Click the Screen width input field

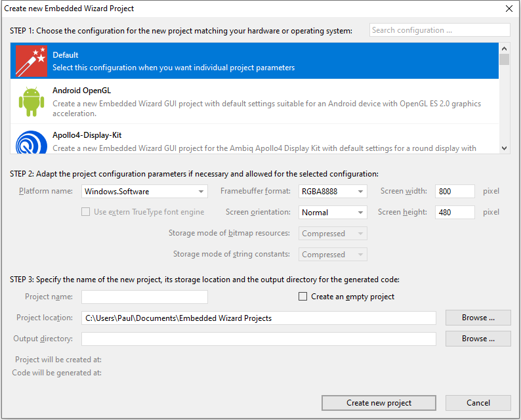pyautogui.click(x=454, y=192)
